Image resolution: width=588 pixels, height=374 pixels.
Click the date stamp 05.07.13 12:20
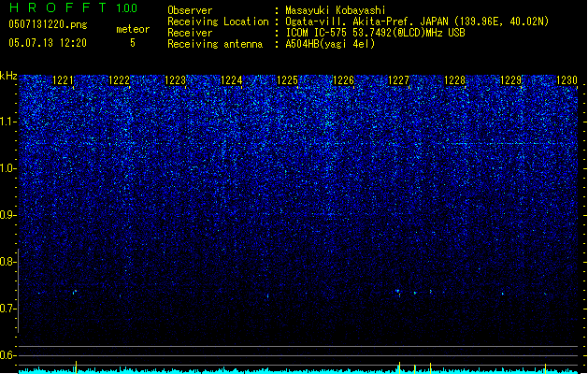(48, 43)
